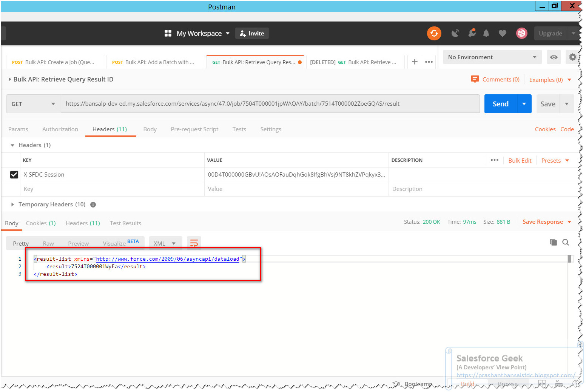
Task: Click the Comments speech bubble icon
Action: (x=475, y=79)
